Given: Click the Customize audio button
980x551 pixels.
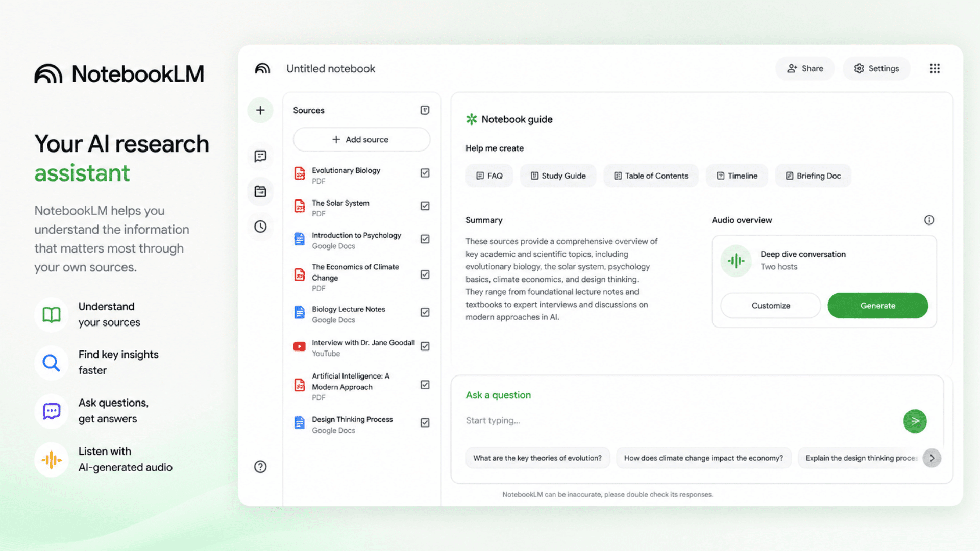Looking at the screenshot, I should point(771,306).
